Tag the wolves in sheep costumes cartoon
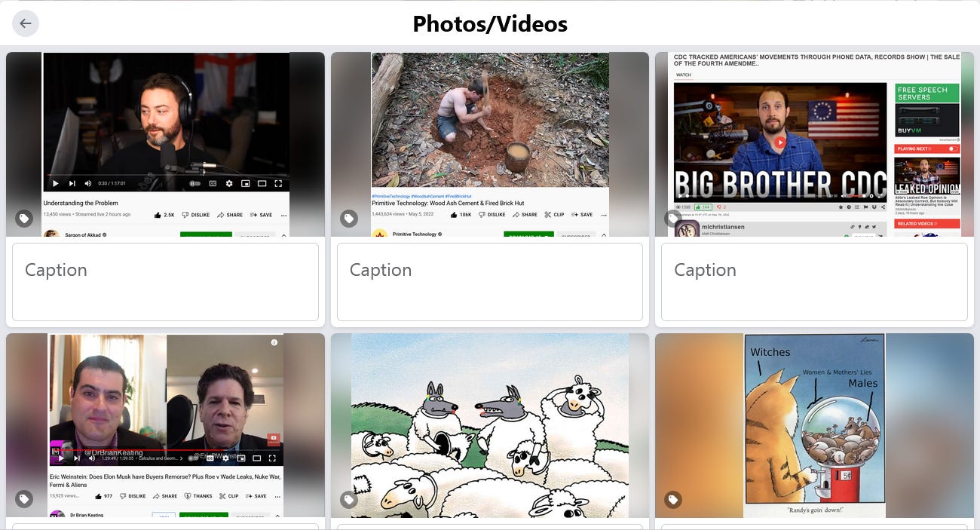Screen dimensions: 980x530 [349, 499]
